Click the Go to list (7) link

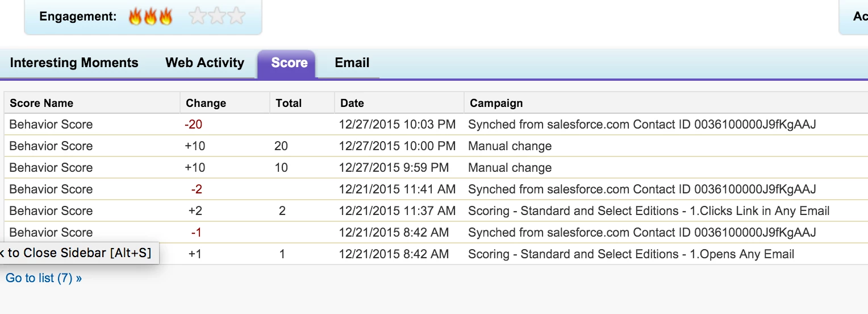(44, 278)
